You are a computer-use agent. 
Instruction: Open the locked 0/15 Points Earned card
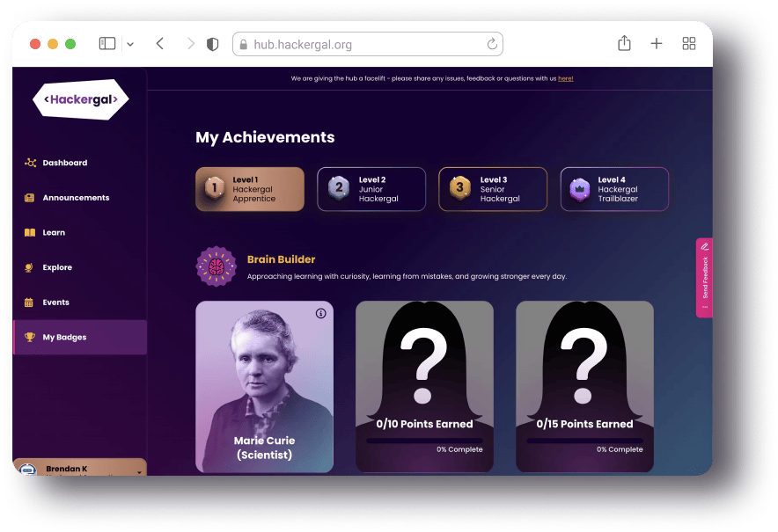click(585, 387)
